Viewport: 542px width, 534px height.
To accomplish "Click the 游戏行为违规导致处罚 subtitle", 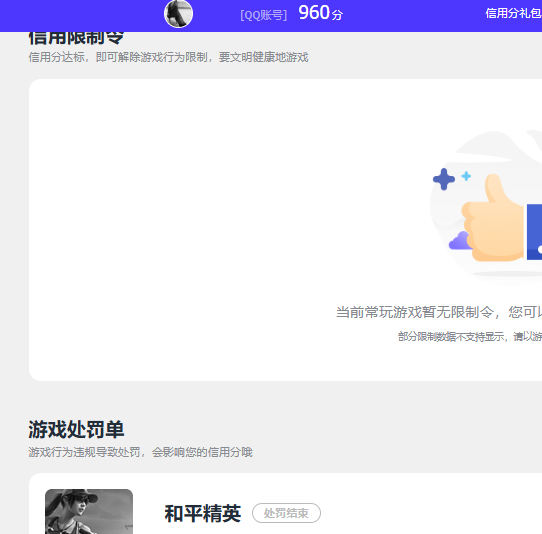I will pyautogui.click(x=140, y=452).
